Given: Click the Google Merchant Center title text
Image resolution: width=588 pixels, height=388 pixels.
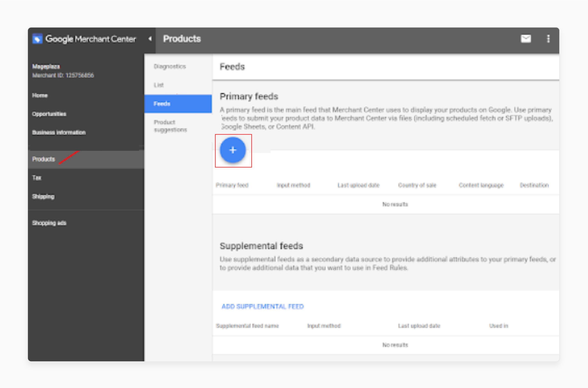Looking at the screenshot, I should (x=91, y=39).
